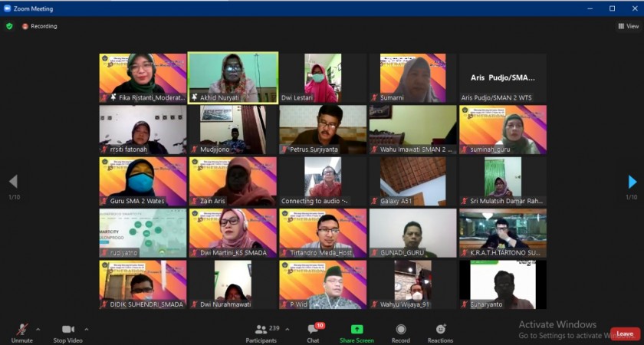Click muted mic icon beside suminah_guru
The width and height of the screenshot is (644, 345).
(x=464, y=149)
